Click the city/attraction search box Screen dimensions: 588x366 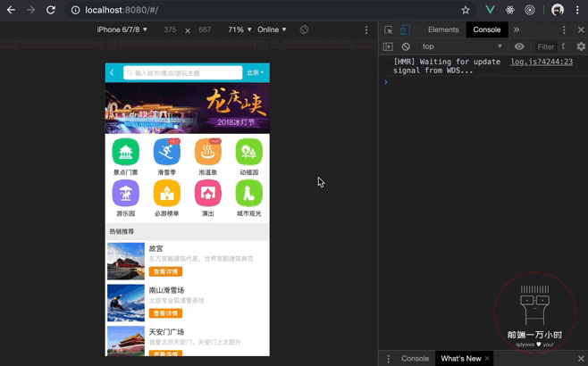[182, 72]
